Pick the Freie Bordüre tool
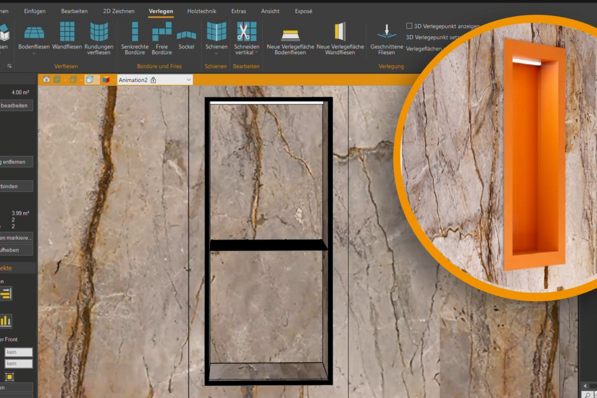Screen dimensions: 597x398 (161, 38)
